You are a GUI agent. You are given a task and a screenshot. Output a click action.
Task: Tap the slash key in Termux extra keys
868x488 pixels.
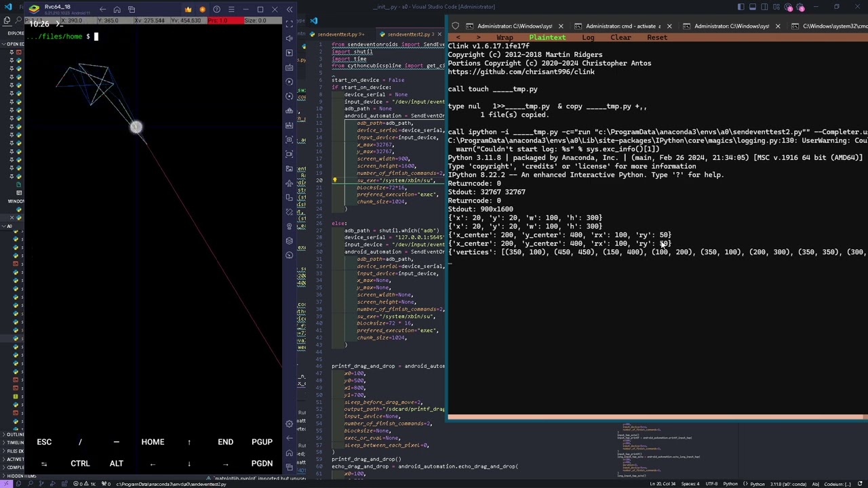[x=80, y=442]
